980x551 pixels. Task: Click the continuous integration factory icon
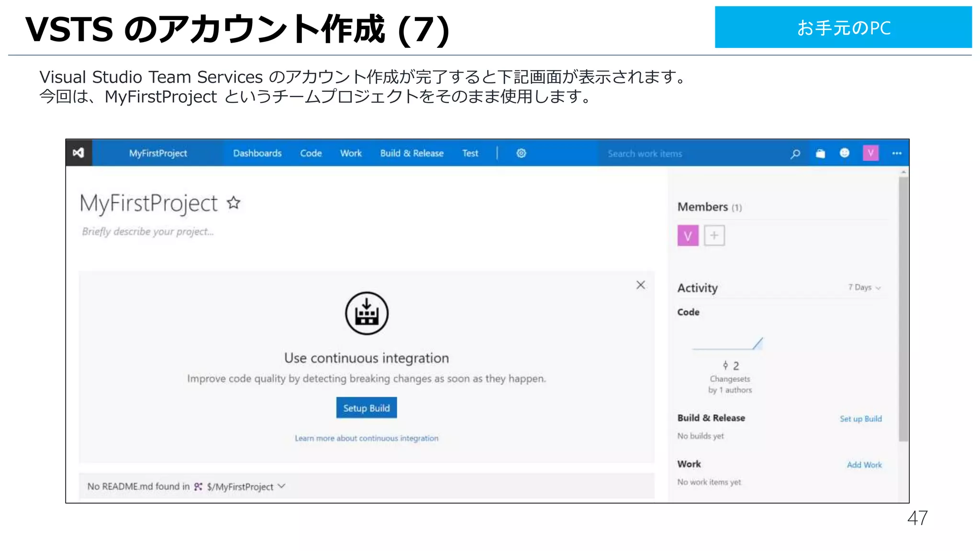367,313
